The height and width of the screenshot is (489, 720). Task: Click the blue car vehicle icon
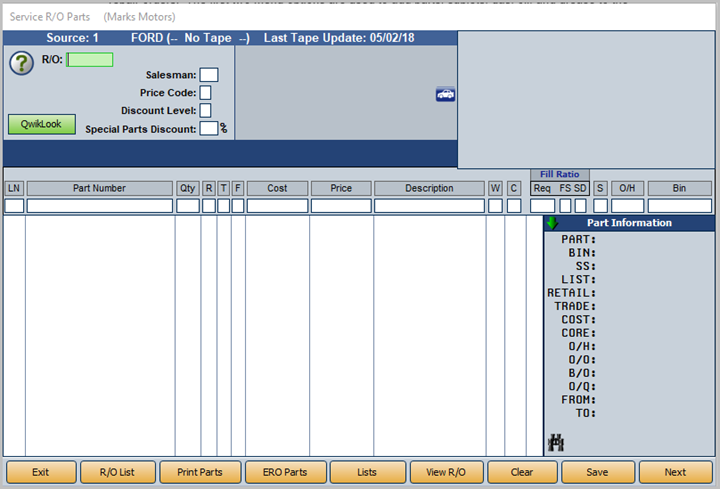click(x=445, y=94)
